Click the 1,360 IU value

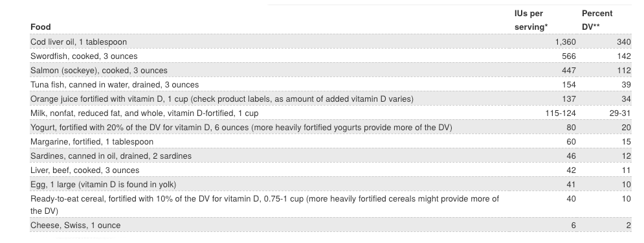tap(565, 42)
